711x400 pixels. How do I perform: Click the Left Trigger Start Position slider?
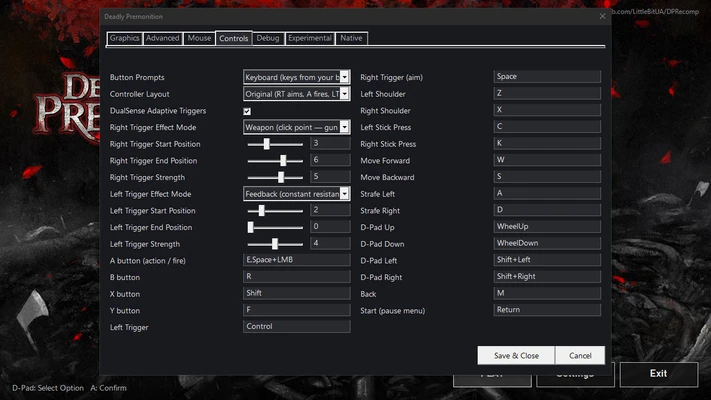[275, 211]
